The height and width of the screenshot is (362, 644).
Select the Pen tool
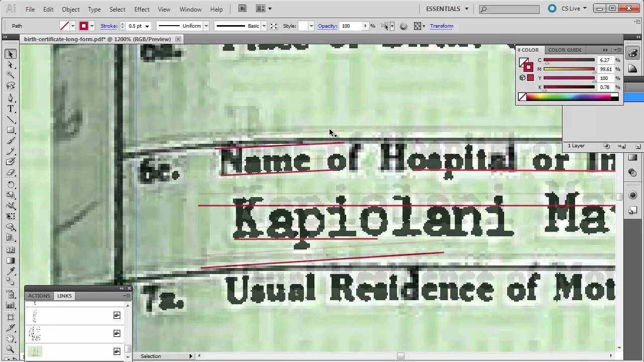(11, 98)
